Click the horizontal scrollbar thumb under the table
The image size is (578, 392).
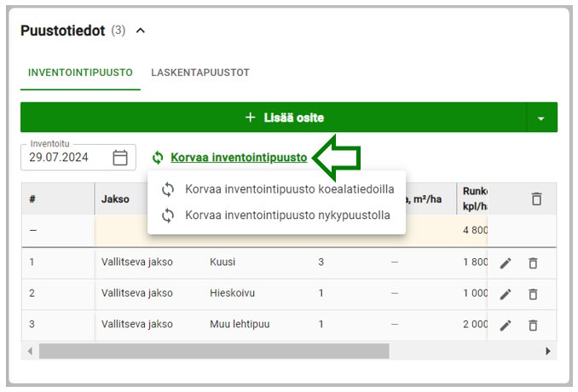214,351
